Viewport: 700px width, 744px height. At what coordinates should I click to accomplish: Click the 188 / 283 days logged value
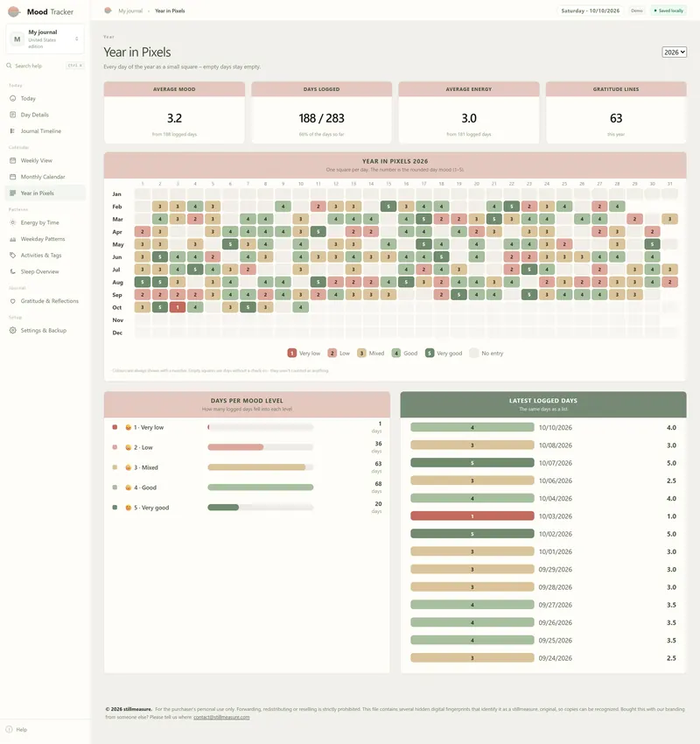click(x=321, y=118)
